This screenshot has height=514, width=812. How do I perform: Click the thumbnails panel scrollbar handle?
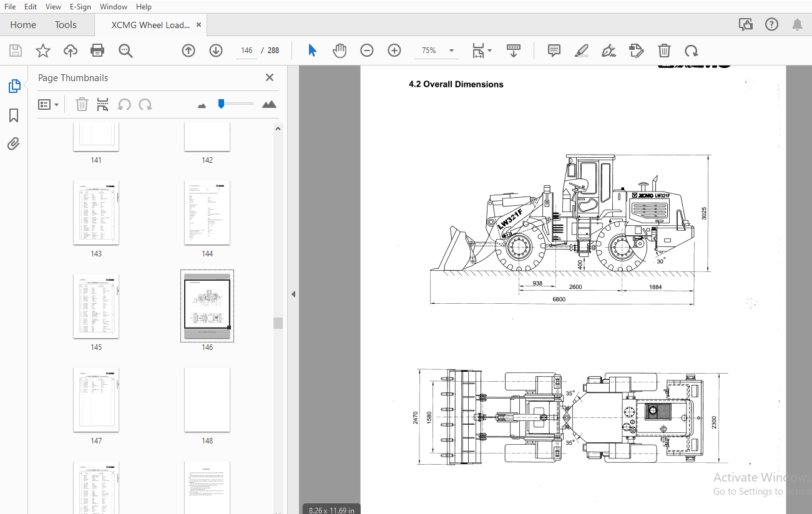[x=278, y=322]
